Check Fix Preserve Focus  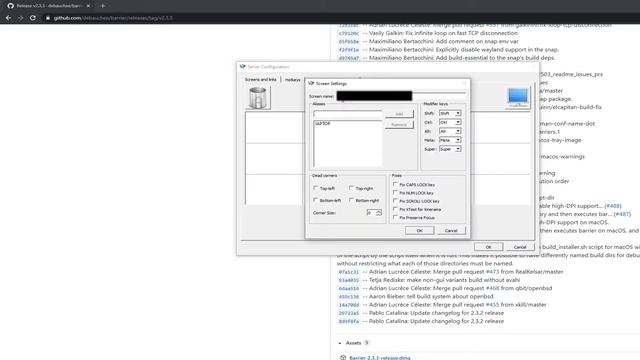point(395,217)
